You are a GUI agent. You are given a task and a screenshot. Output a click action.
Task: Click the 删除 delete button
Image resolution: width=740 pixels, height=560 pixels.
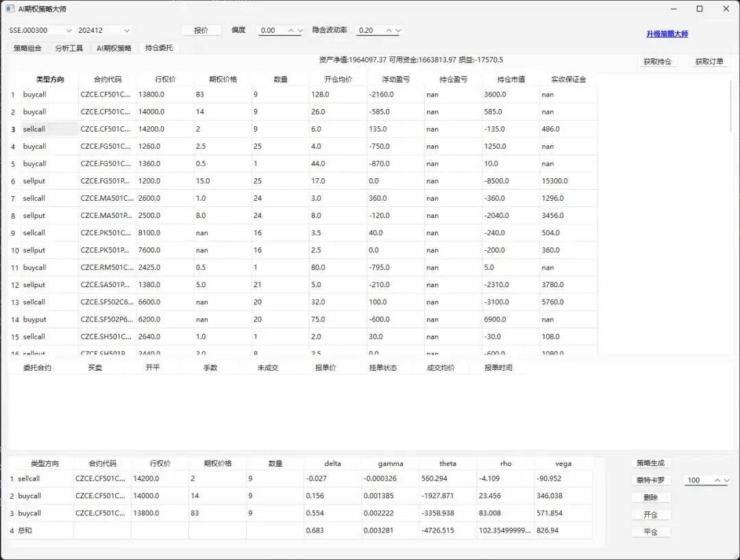650,497
